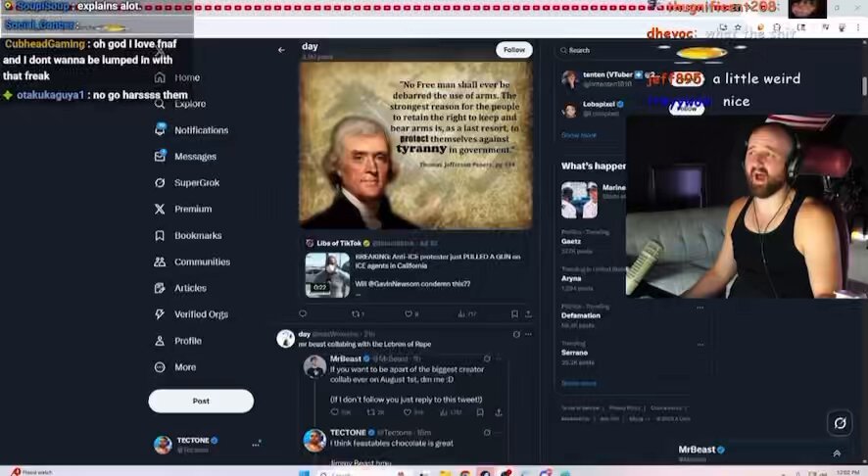This screenshot has height=476, width=868.
Task: Click the X Premium logo icon
Action: coord(160,209)
